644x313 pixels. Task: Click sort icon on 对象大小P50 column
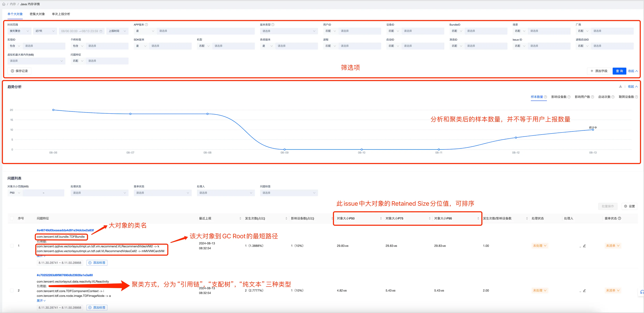[x=381, y=218]
